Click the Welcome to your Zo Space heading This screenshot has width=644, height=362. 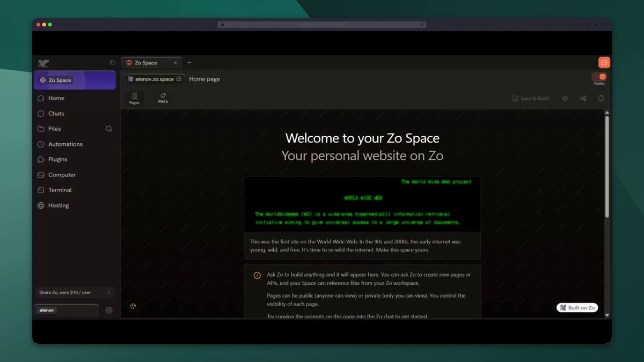click(x=362, y=138)
